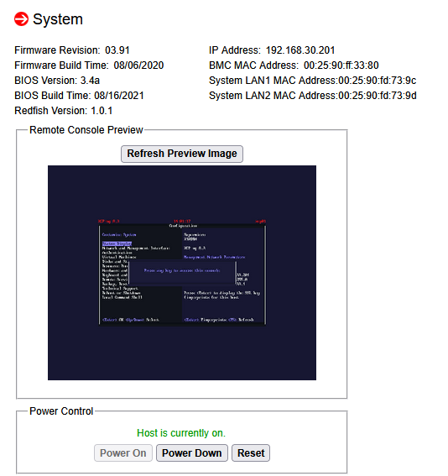The width and height of the screenshot is (448, 476).
Task: Click the Remote Console Preview group label
Action: pos(86,130)
